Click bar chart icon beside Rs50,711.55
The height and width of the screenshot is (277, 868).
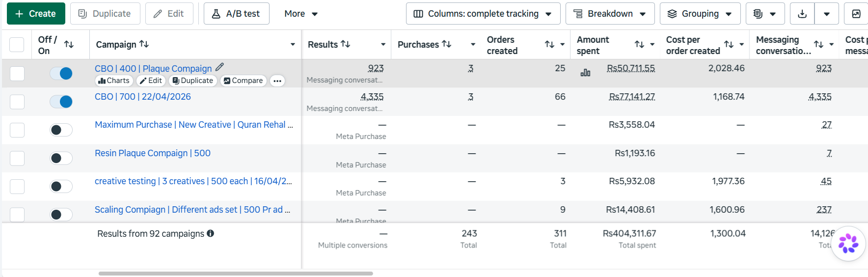tap(585, 73)
